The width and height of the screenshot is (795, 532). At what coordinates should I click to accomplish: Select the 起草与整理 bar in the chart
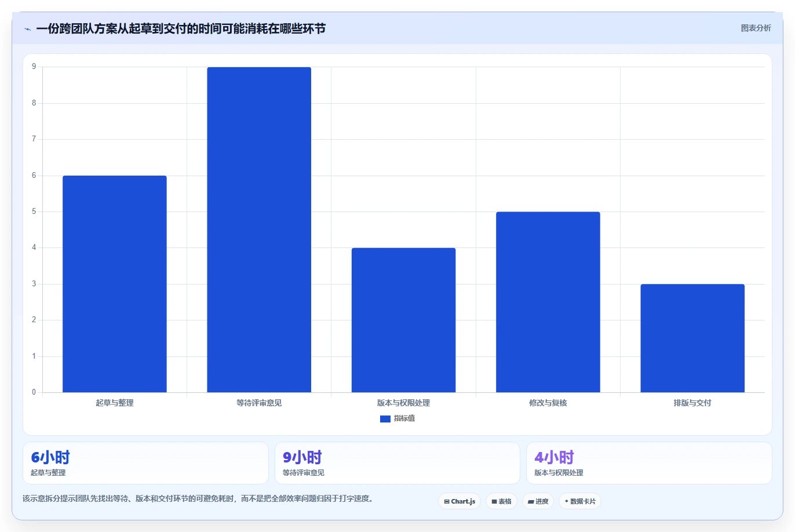115,284
